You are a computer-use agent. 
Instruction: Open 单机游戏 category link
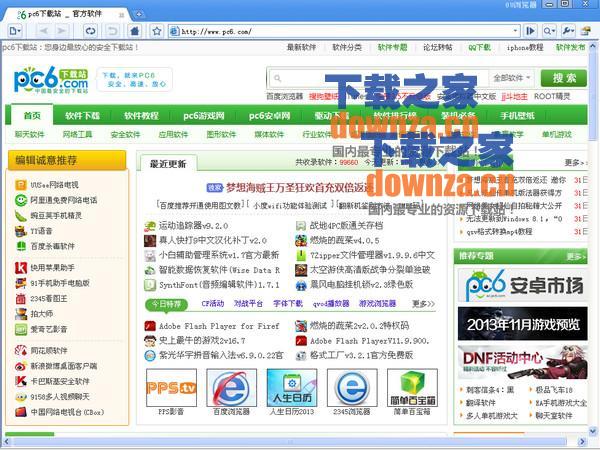pos(557,134)
